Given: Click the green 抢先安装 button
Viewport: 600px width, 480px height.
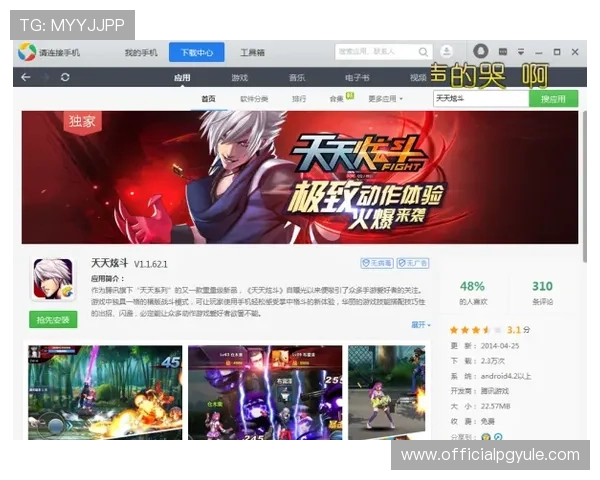Looking at the screenshot, I should [53, 320].
